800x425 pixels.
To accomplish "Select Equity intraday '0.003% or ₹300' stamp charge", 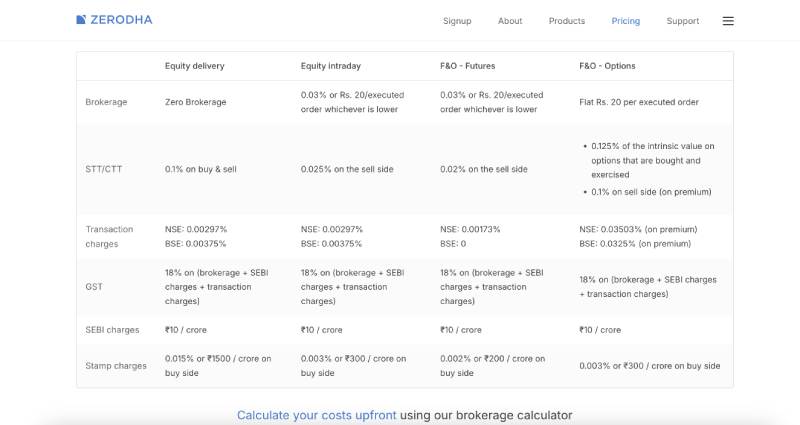I will tap(354, 366).
